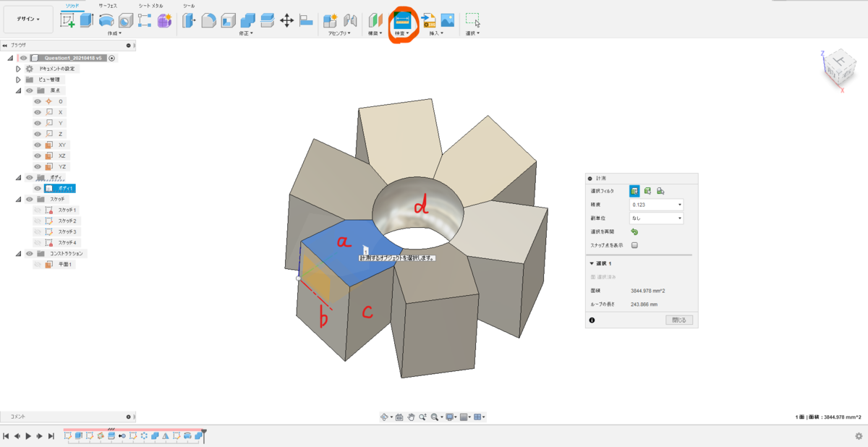Viewport: 868px width, 447px height.
Task: Expand the ドキュメントの設定 node
Action: coord(18,69)
